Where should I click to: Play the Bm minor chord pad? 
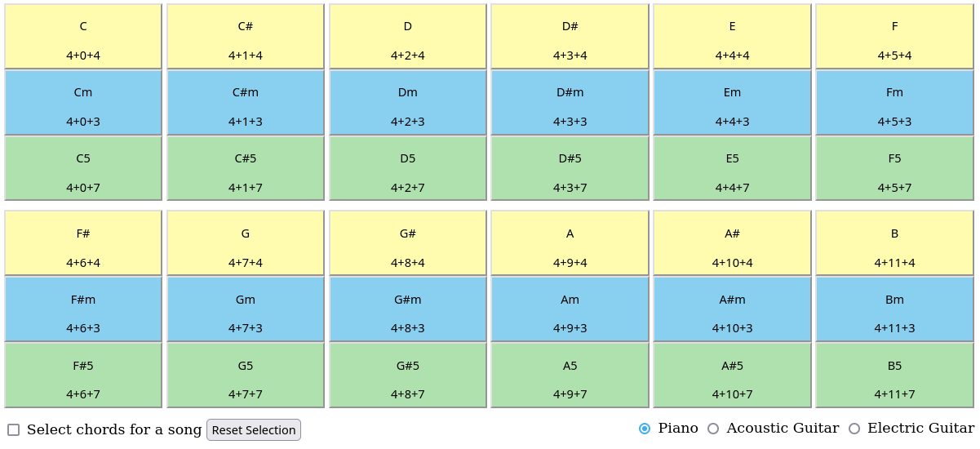(894, 310)
